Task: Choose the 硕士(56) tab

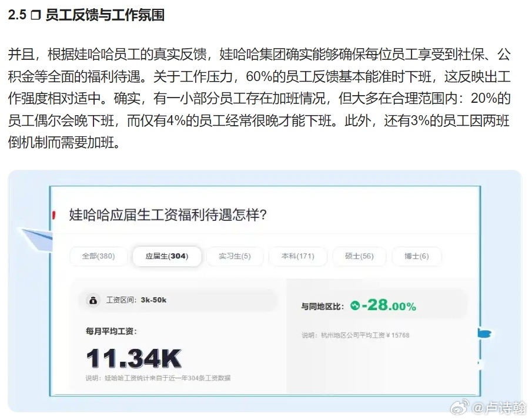Action: click(x=359, y=256)
